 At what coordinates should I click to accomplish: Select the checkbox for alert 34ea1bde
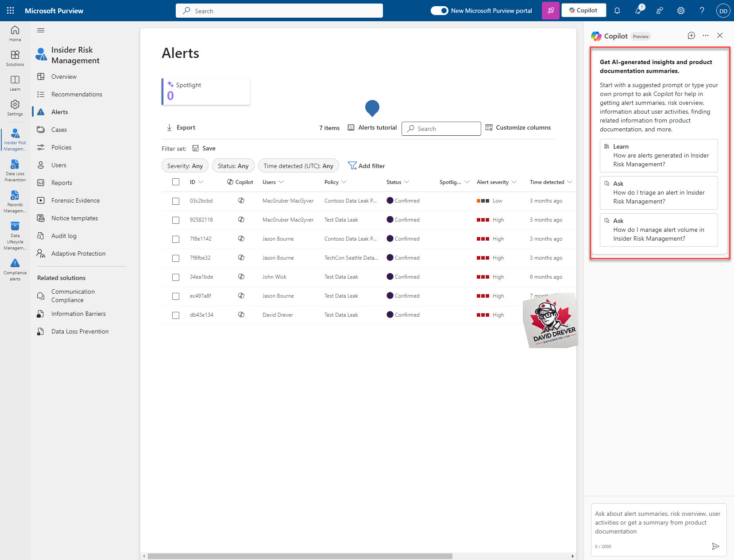click(x=176, y=277)
